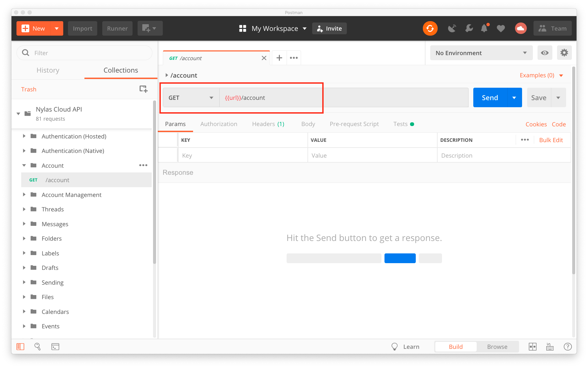Open the notifications bell
The height and width of the screenshot is (368, 588).
(484, 28)
